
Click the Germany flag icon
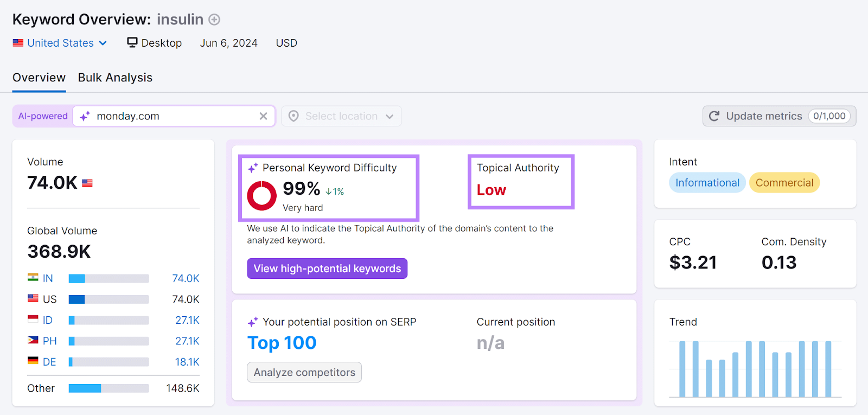click(33, 360)
